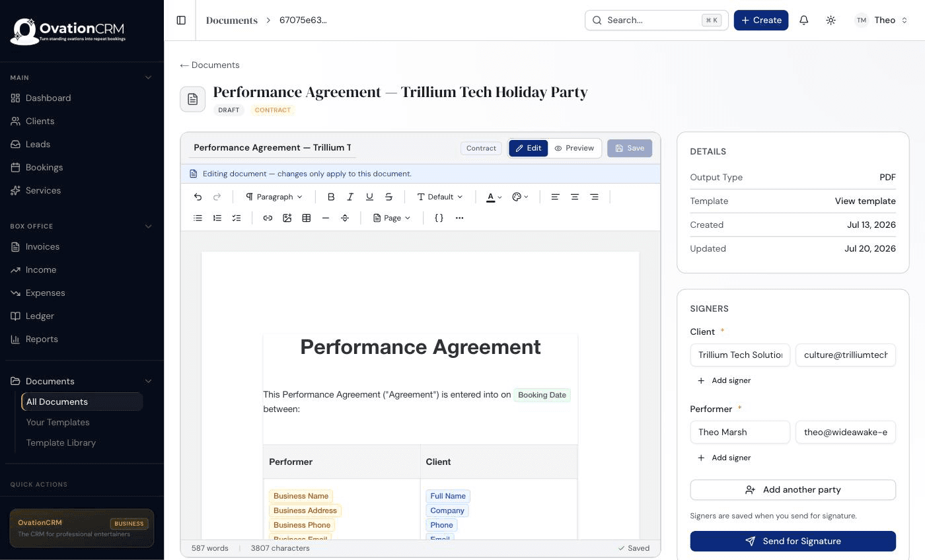Toggle the sidebar panel icon
925x560 pixels.
(x=181, y=20)
